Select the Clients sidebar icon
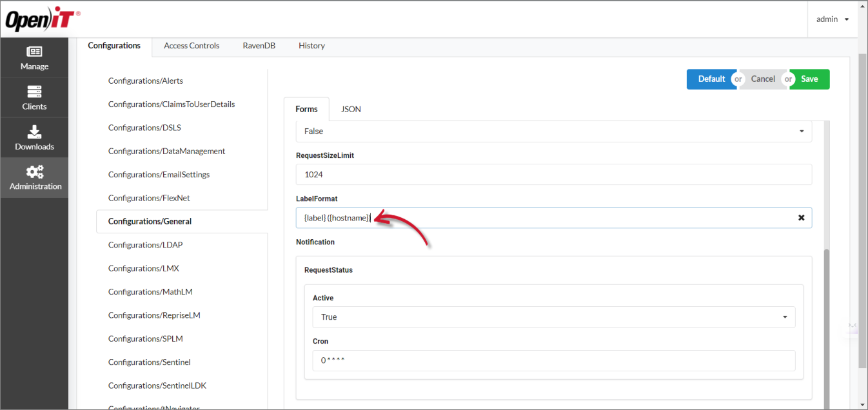Viewport: 868px width, 410px height. 34,97
